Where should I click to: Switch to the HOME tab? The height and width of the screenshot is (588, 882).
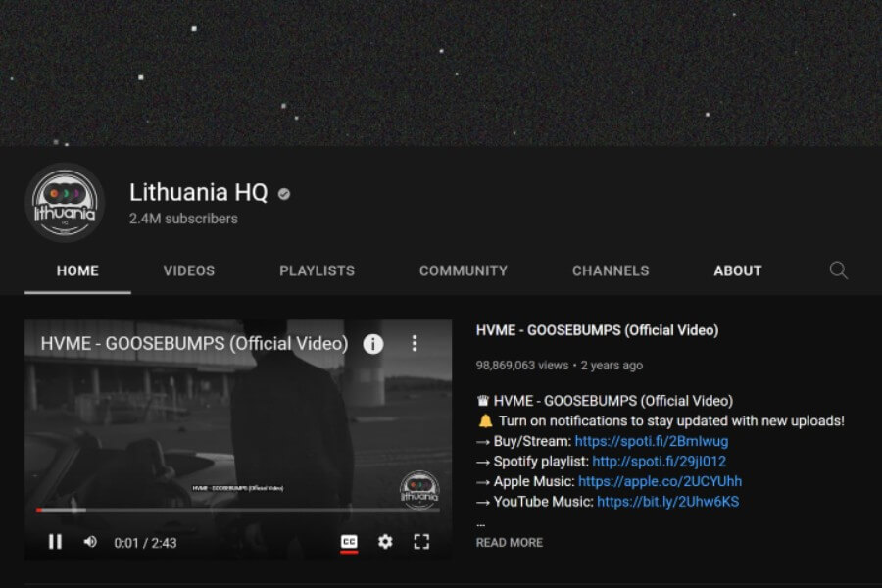point(77,270)
